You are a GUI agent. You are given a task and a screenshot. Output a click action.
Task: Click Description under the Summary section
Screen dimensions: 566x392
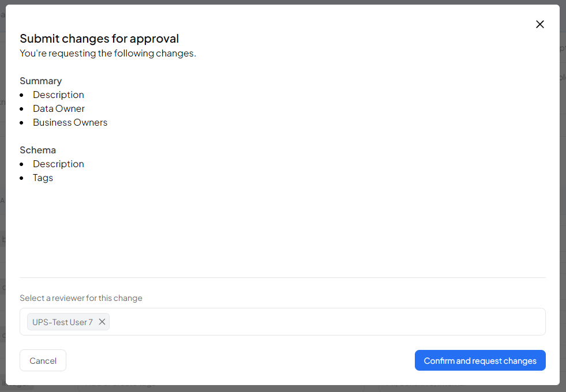(58, 95)
